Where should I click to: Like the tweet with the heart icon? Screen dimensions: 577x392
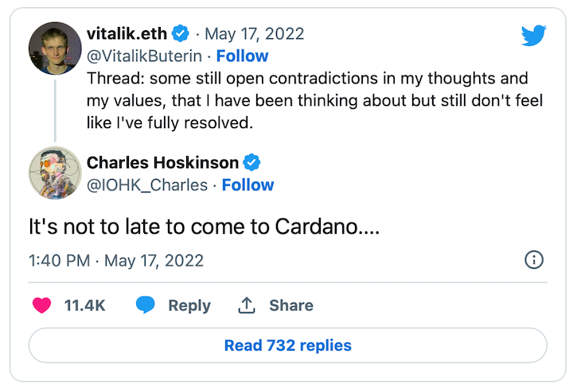point(41,305)
